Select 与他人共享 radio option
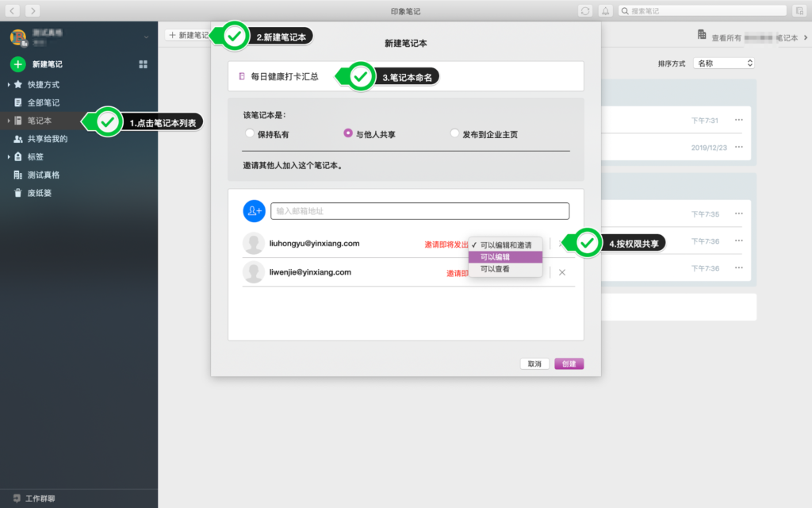The width and height of the screenshot is (812, 508). 348,134
